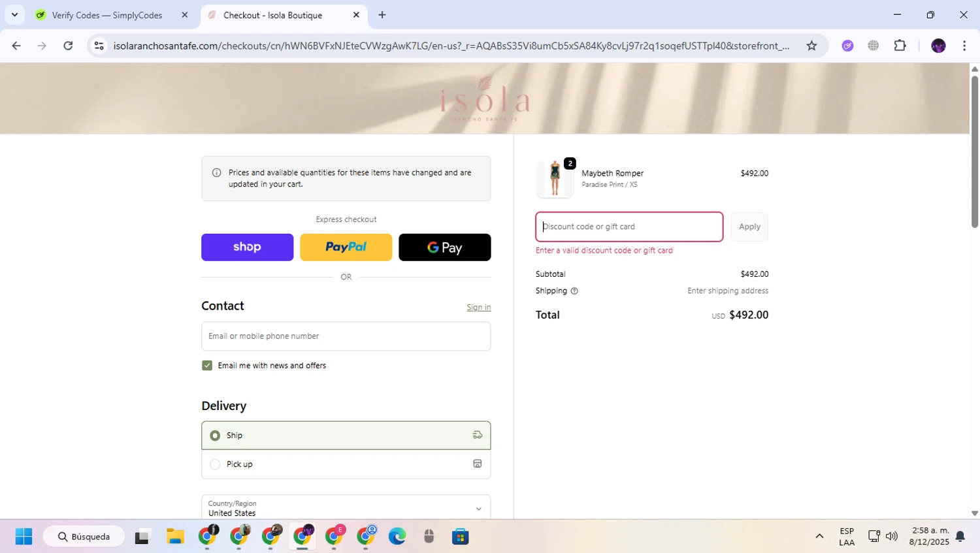Viewport: 980px width, 553px height.
Task: Click the Shipping help question icon
Action: [x=574, y=291]
